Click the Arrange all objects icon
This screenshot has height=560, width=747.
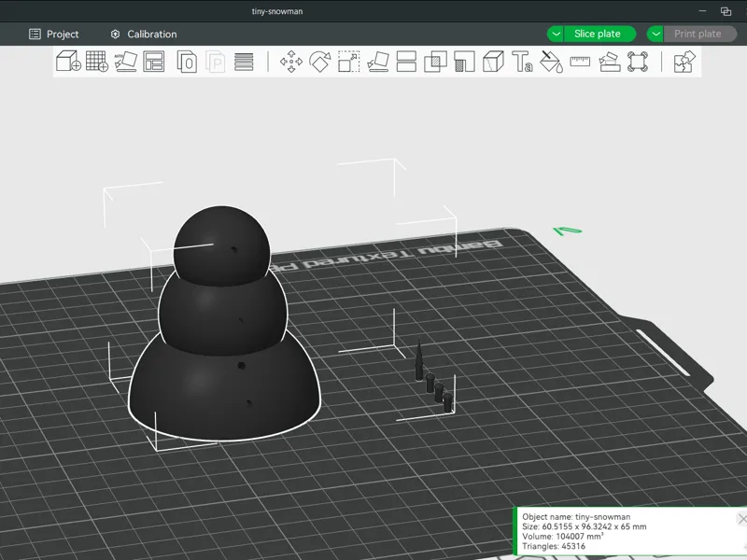coord(154,62)
